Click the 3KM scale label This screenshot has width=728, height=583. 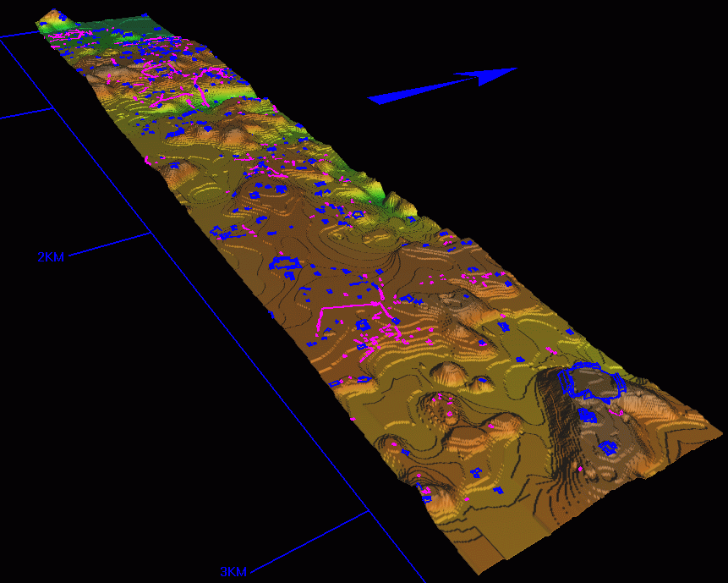pos(233,571)
